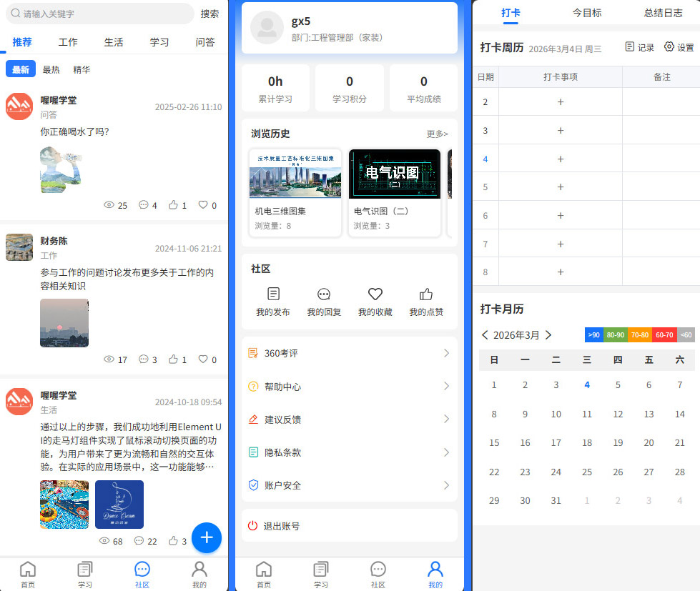The width and height of the screenshot is (700, 591).
Task: Open 我的发布 in the community section
Action: [273, 294]
